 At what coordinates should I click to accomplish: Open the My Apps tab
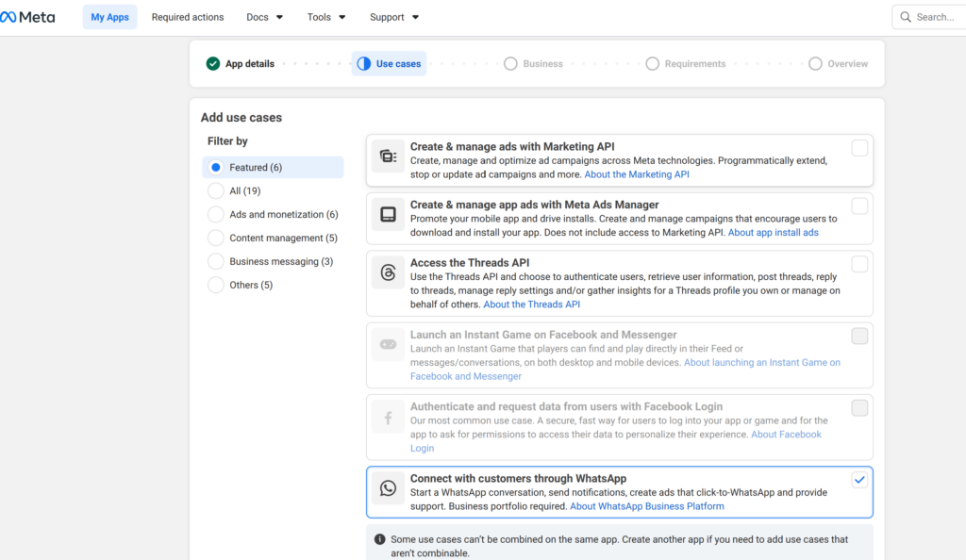point(109,17)
